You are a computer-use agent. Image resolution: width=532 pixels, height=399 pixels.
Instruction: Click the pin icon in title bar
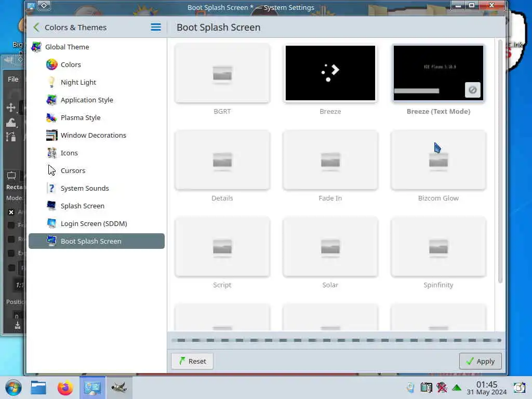(x=44, y=5)
